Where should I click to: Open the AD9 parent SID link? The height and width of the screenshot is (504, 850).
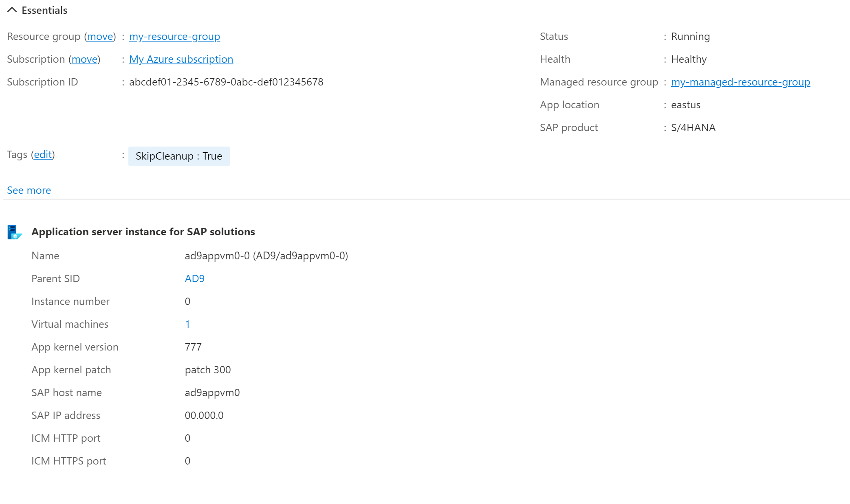click(x=194, y=278)
